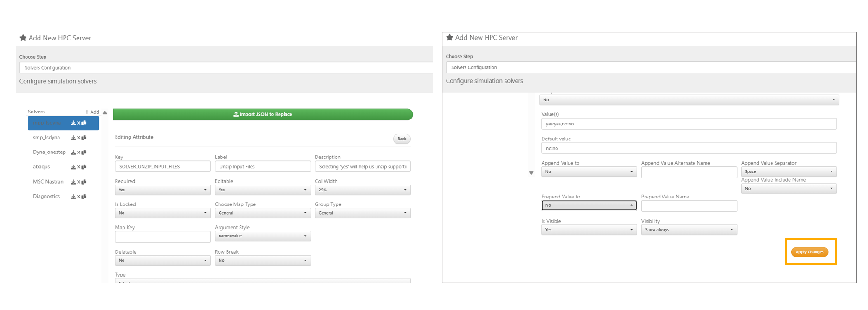
Task: Click the Map Key input field
Action: tap(162, 237)
